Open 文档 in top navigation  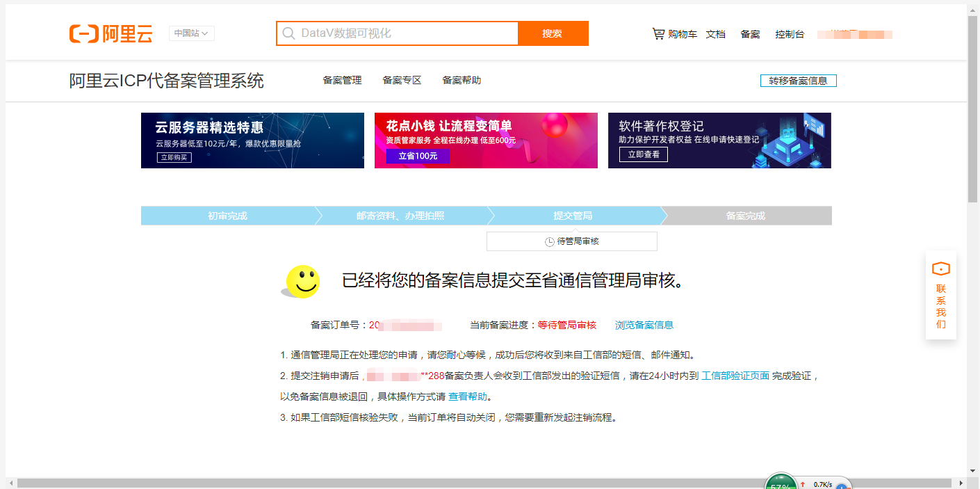716,34
